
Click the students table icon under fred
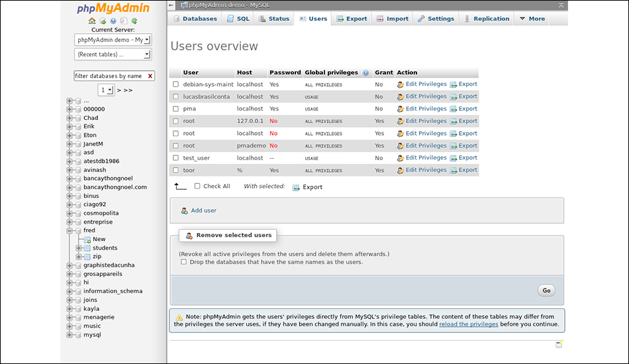(x=87, y=248)
